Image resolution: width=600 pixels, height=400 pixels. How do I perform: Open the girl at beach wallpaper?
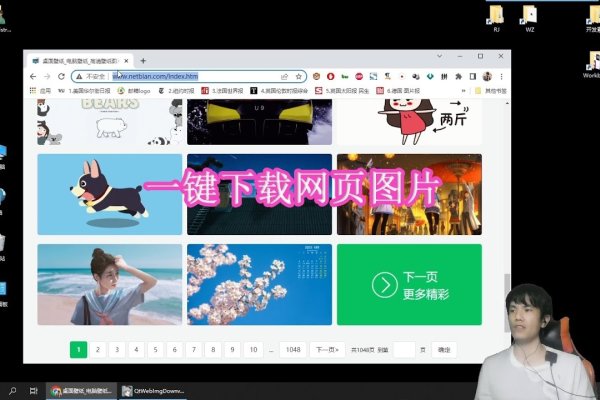point(110,284)
